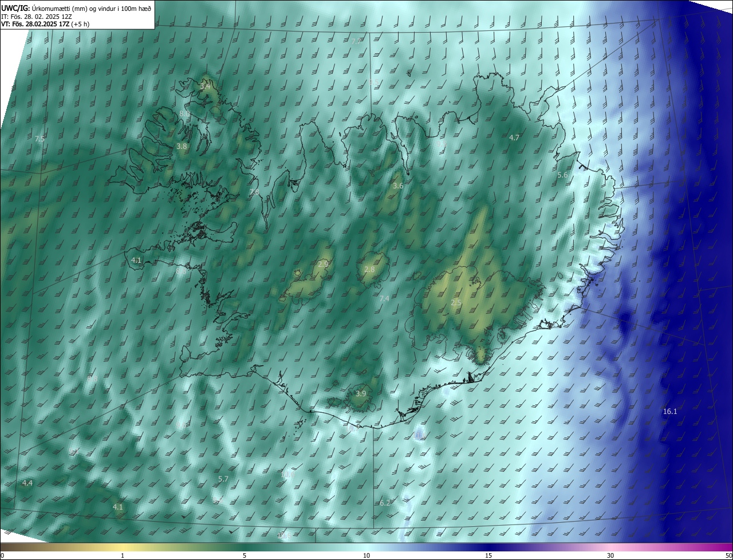Viewport: 733px width, 560px height.
Task: Click the 6.2 value label on the map
Action: coord(385,503)
